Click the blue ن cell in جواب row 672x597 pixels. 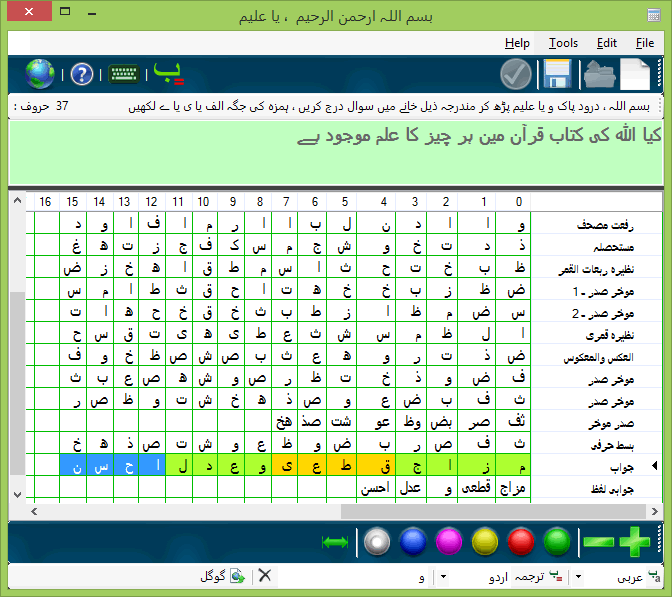pyautogui.click(x=73, y=465)
